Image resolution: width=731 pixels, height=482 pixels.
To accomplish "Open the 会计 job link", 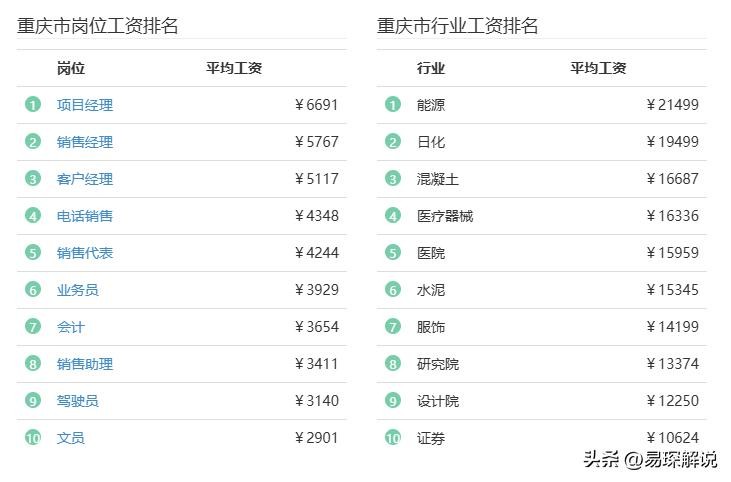I will [71, 327].
